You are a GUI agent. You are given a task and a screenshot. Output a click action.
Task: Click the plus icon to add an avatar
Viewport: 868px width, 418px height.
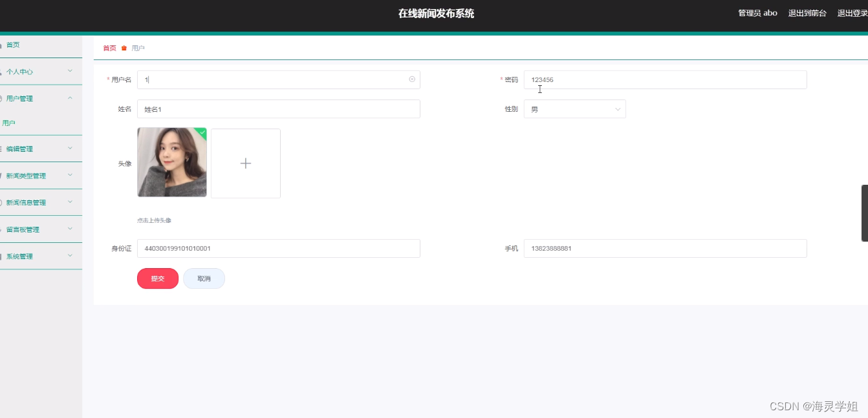245,163
